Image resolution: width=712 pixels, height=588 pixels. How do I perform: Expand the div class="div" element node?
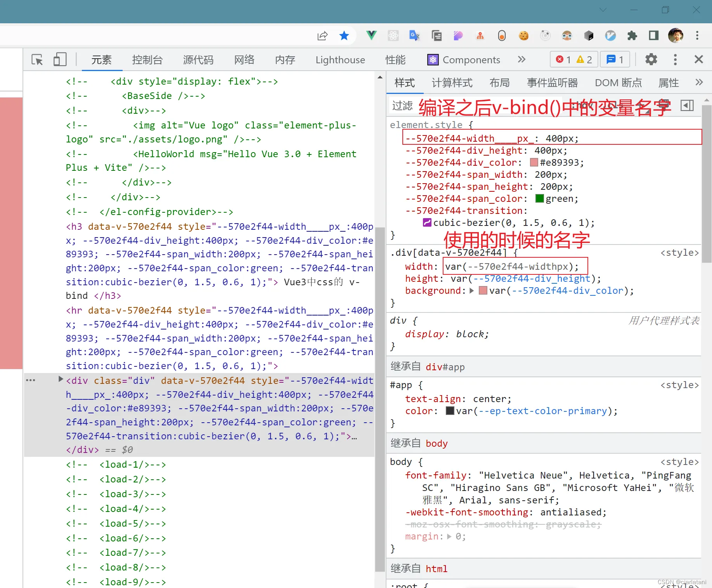point(61,379)
